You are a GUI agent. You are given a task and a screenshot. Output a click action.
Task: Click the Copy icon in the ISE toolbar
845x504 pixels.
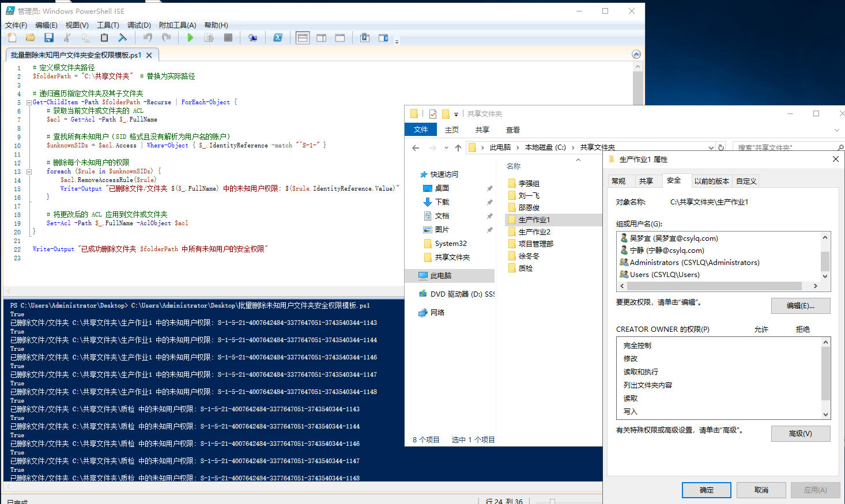(85, 37)
